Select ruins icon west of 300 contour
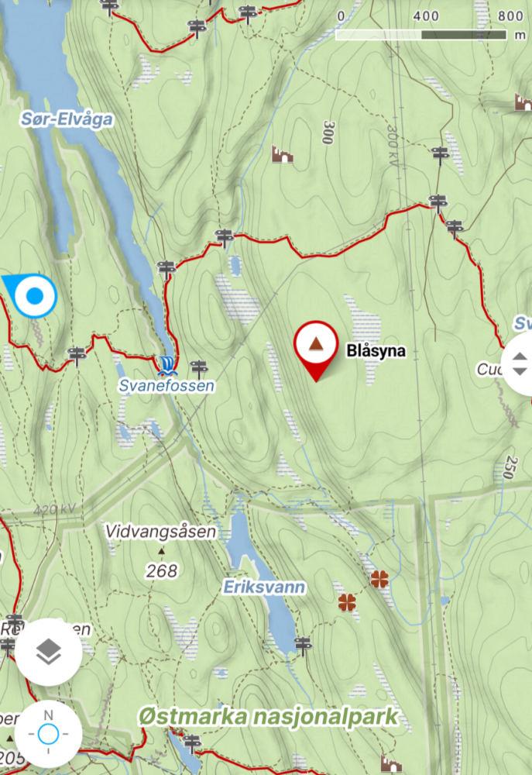The height and width of the screenshot is (775, 532). pos(283,154)
